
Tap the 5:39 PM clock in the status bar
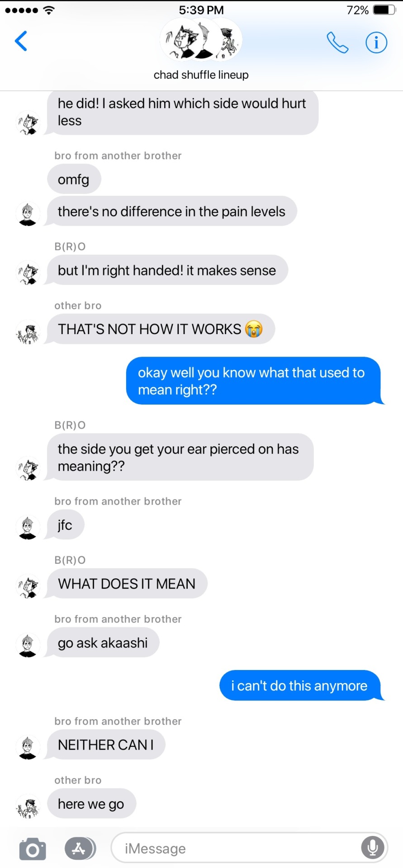click(x=201, y=10)
